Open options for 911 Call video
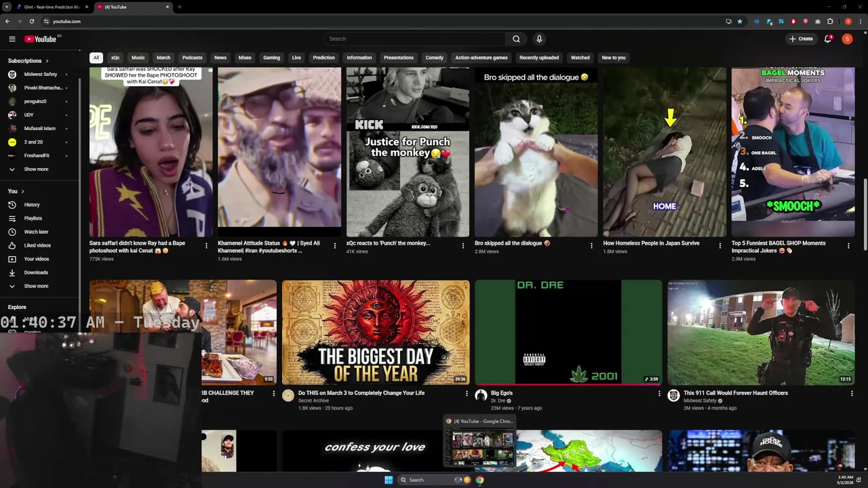This screenshot has height=488, width=868. (x=852, y=394)
